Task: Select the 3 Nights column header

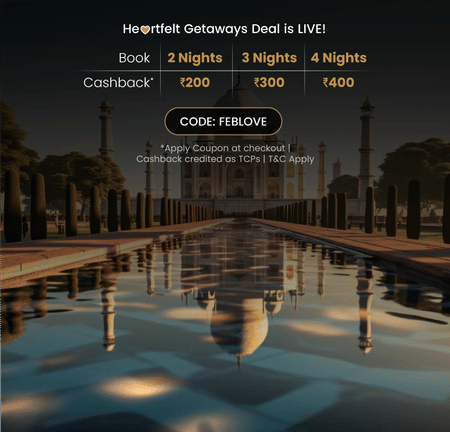Action: pyautogui.click(x=269, y=58)
